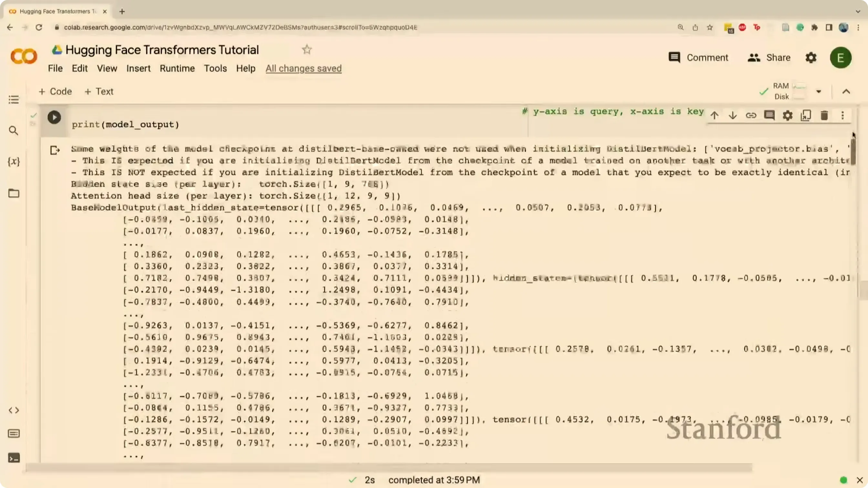Image resolution: width=868 pixels, height=488 pixels.
Task: Mirror the cell in a tab
Action: (x=806, y=116)
